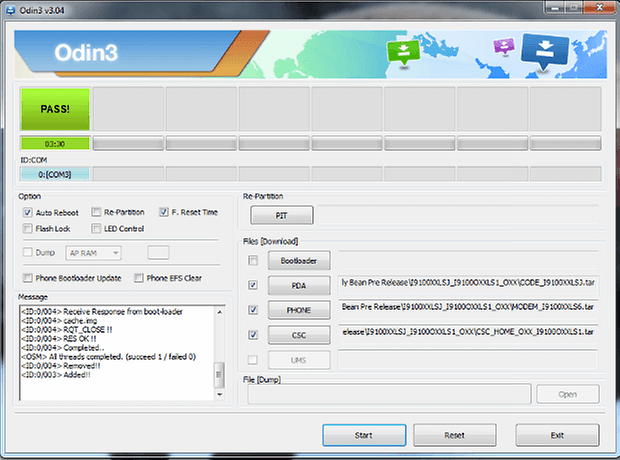The height and width of the screenshot is (460, 620).
Task: Enable Phone EFS Clear checkbox
Action: click(x=138, y=278)
